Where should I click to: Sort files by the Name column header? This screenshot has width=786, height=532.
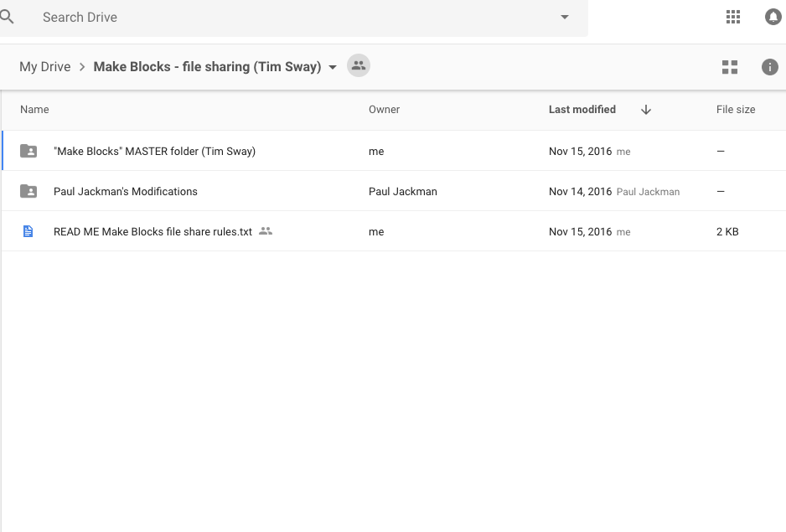click(x=34, y=109)
